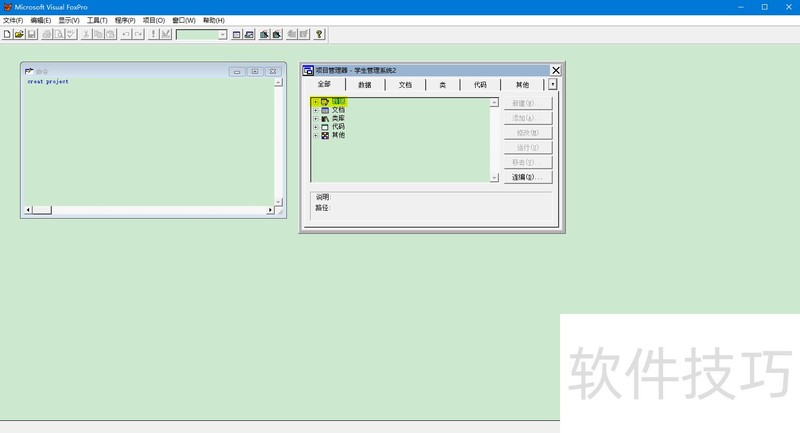Click the Save floppy disk toolbar icon

coord(32,34)
